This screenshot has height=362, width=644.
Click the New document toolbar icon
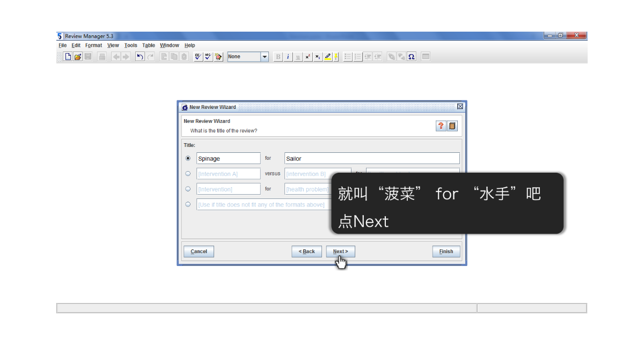tap(68, 56)
